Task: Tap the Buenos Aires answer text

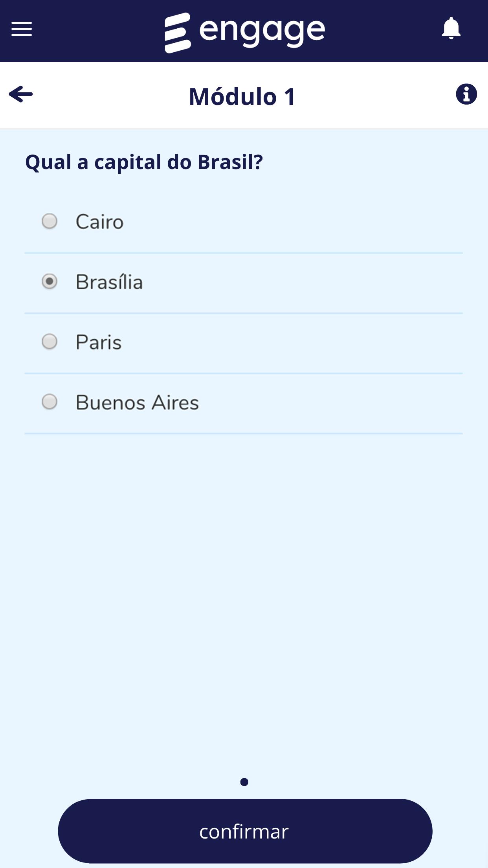Action: 137,403
